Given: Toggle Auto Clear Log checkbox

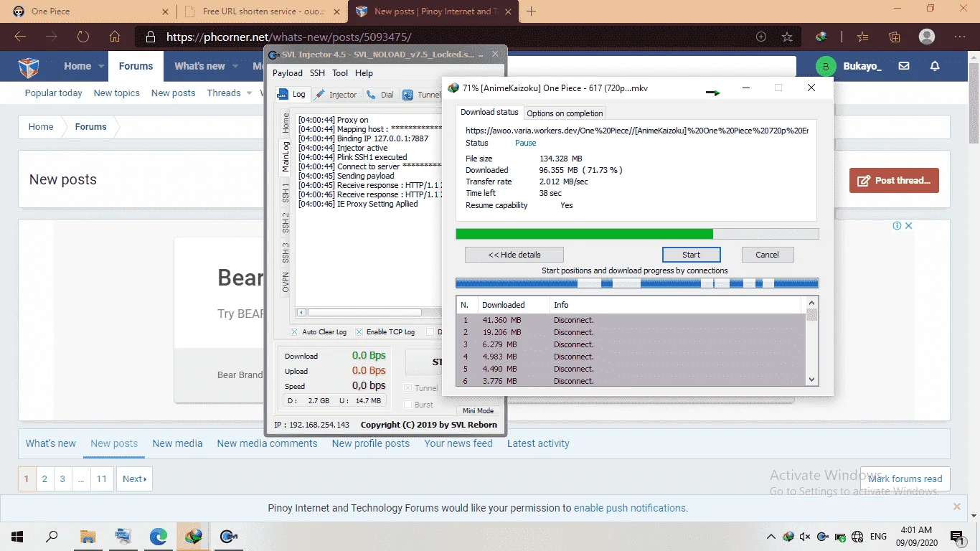Looking at the screenshot, I should [x=295, y=332].
